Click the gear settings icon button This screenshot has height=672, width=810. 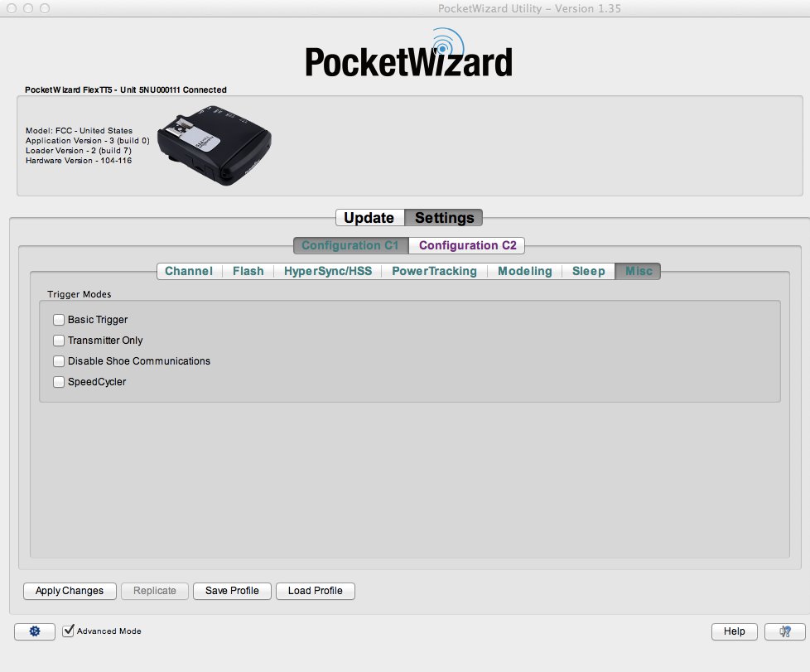click(35, 631)
